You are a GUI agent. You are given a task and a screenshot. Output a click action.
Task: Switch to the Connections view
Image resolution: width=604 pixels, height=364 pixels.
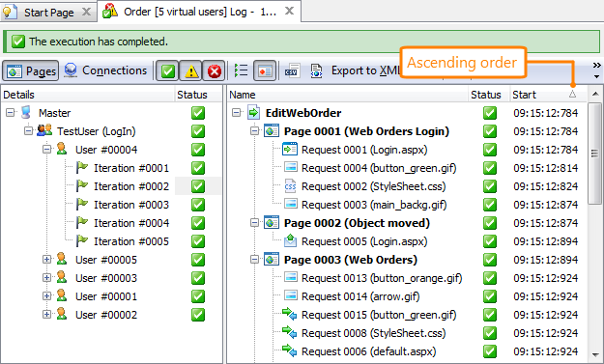point(105,70)
